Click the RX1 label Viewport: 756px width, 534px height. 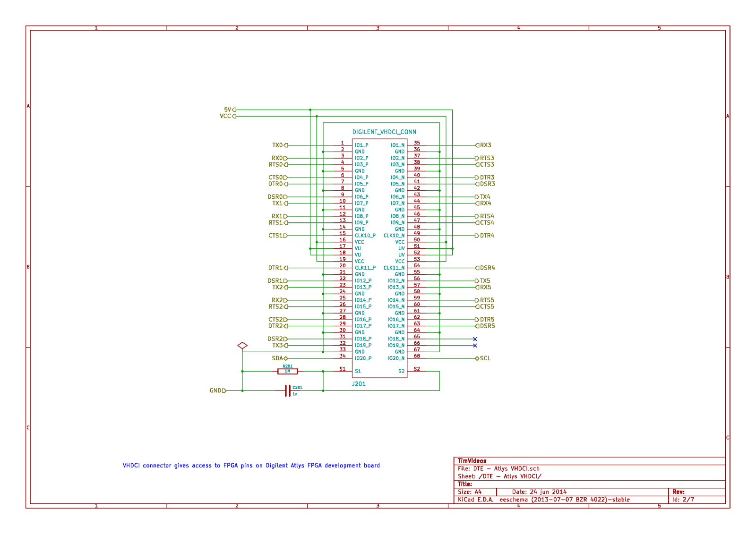(279, 216)
